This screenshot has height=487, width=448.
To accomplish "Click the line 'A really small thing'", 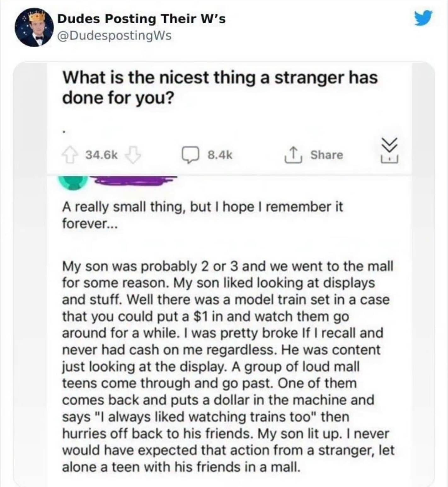I will (202, 207).
